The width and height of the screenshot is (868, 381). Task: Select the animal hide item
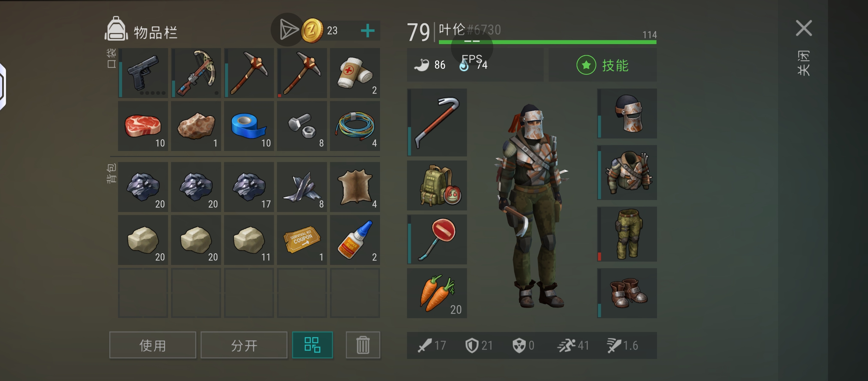[x=355, y=187]
